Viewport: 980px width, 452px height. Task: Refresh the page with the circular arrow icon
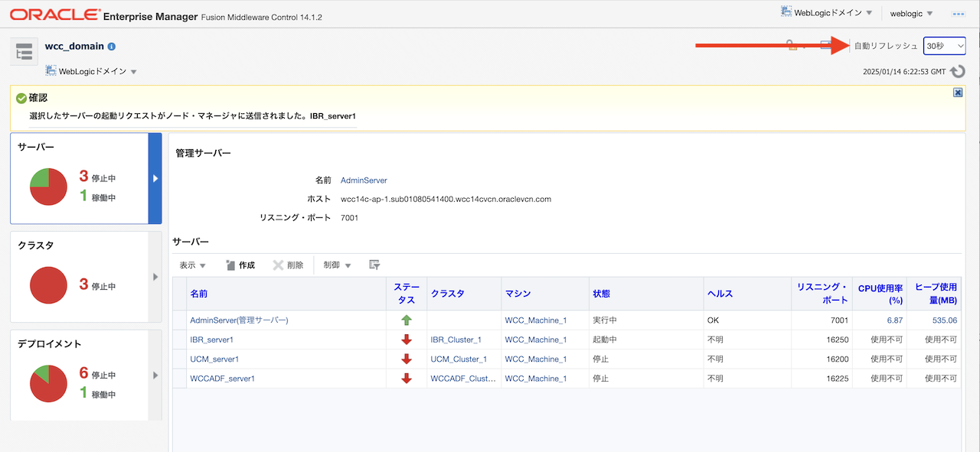tap(958, 72)
